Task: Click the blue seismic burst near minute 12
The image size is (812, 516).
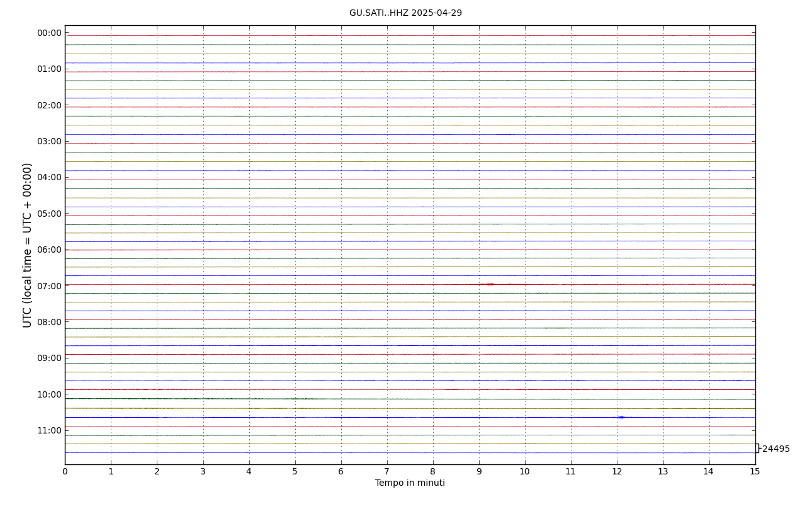Action: tap(621, 417)
